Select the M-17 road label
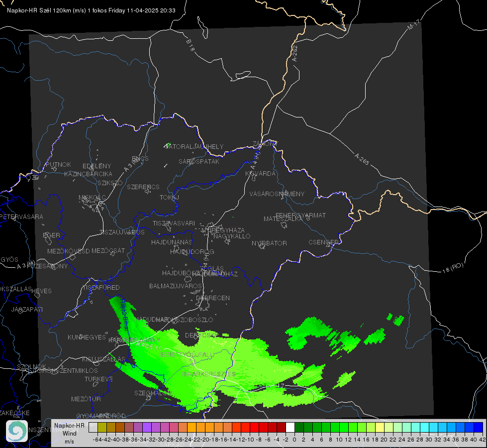The width and height of the screenshot is (487, 448). 414,24
